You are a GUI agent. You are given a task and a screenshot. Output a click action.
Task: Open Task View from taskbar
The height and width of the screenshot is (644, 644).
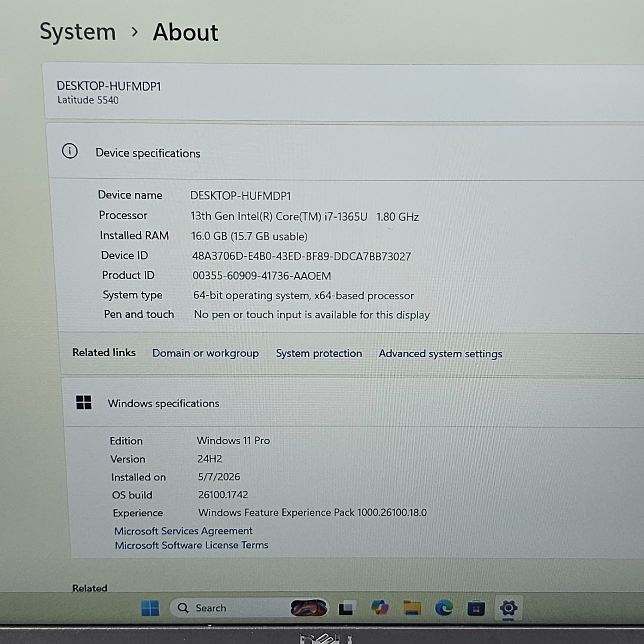(346, 608)
